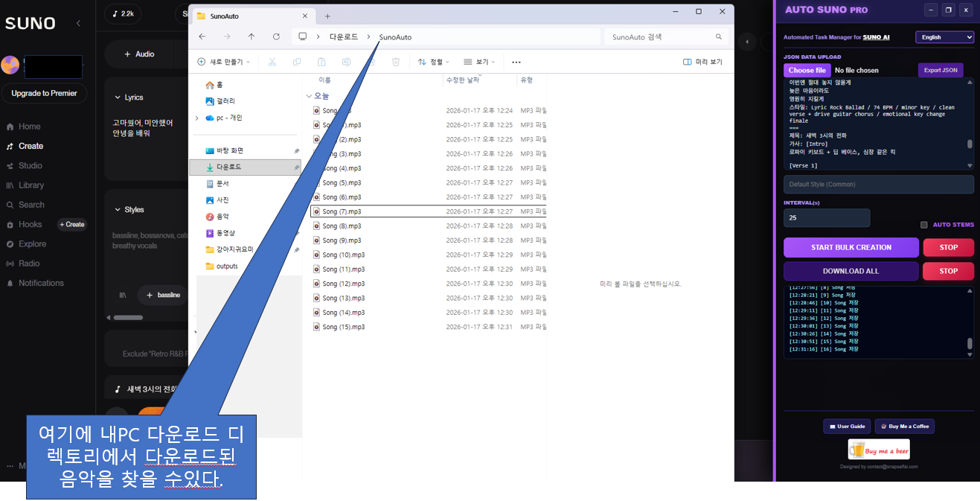
Task: Click Buy Me a Coffee button
Action: pyautogui.click(x=905, y=426)
